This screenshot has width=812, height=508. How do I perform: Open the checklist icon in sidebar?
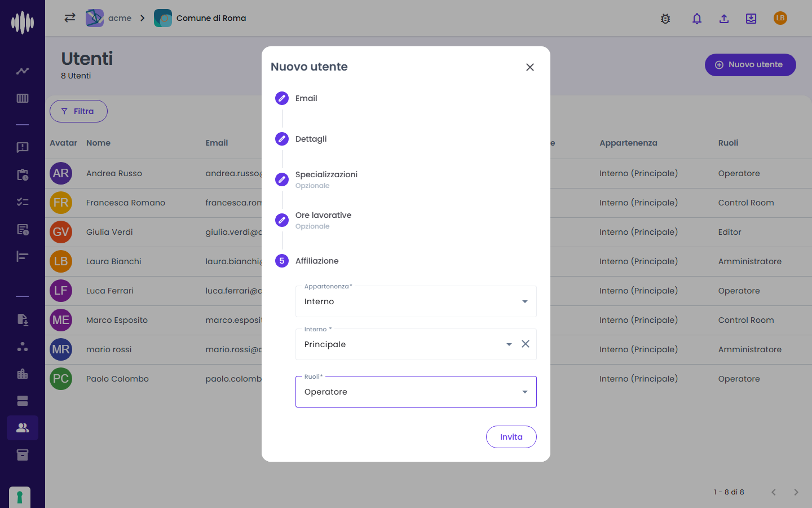pyautogui.click(x=23, y=202)
